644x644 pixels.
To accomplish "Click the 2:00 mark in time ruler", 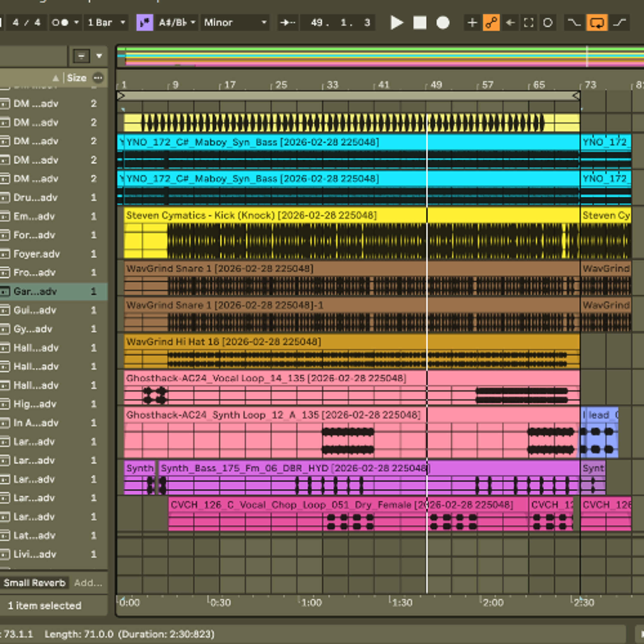I will (x=493, y=603).
